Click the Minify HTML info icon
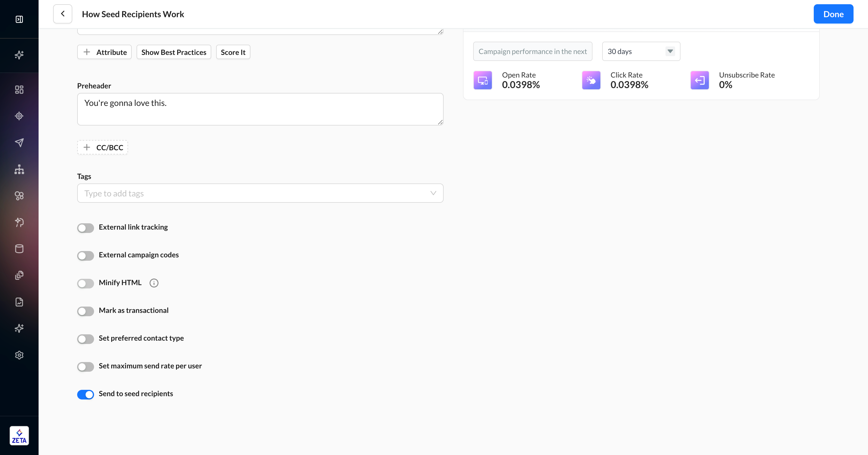The image size is (868, 455). click(154, 283)
